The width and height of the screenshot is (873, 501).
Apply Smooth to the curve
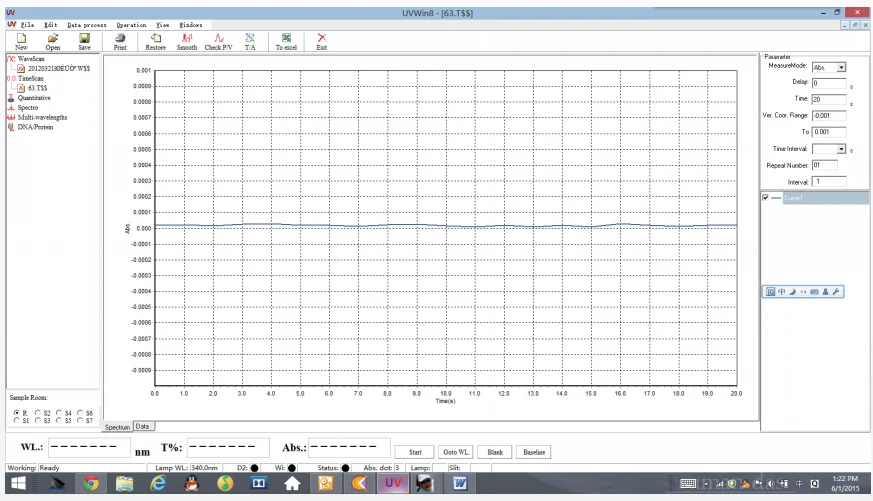pos(187,41)
